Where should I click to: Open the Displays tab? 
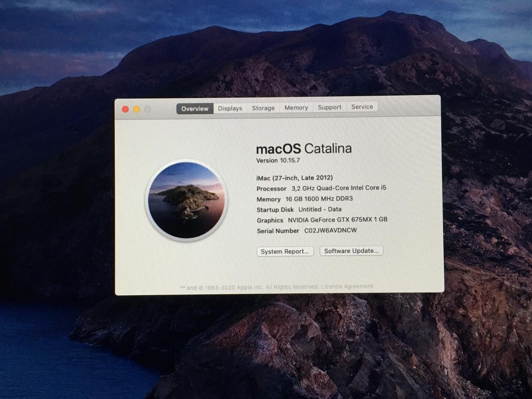[x=230, y=108]
